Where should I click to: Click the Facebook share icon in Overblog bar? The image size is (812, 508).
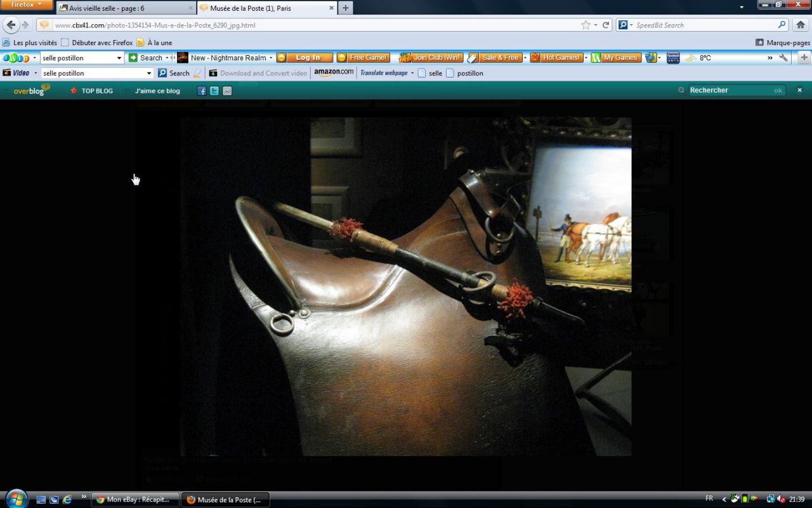202,91
